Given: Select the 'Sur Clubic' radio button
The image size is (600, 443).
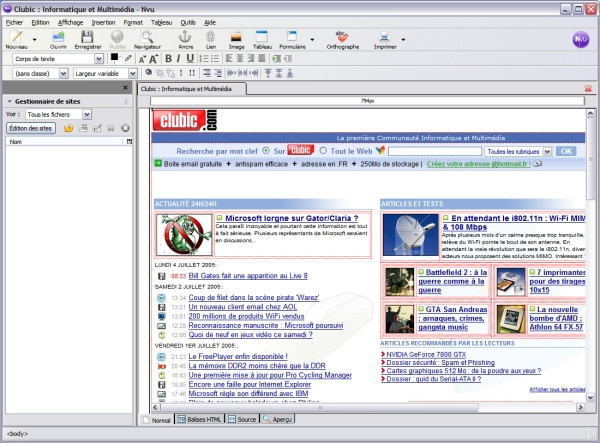Looking at the screenshot, I should [x=266, y=151].
